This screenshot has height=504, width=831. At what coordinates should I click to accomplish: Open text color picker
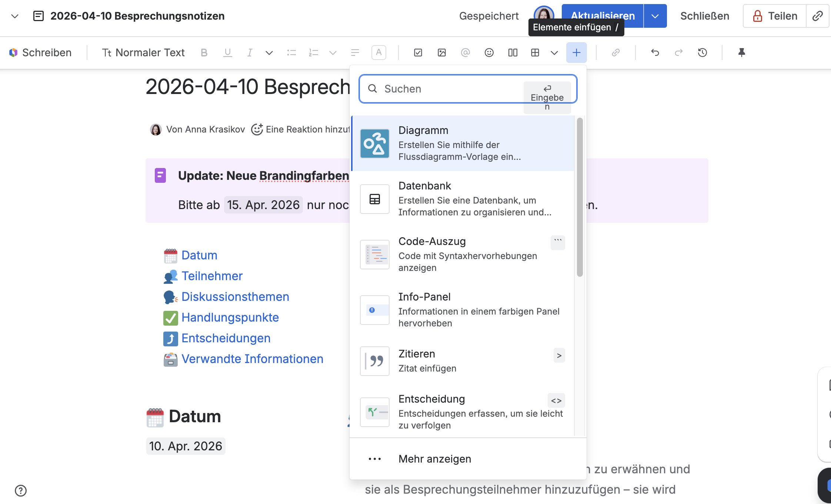click(378, 53)
